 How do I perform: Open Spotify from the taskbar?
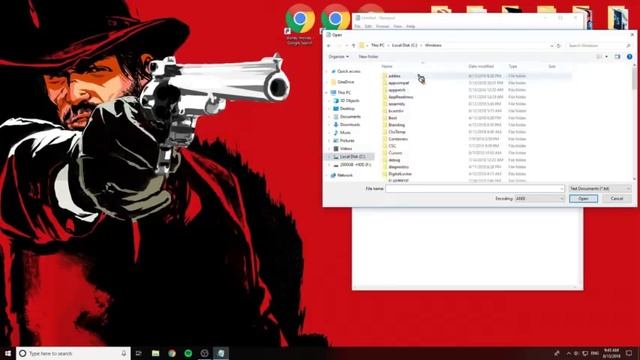tap(188, 353)
